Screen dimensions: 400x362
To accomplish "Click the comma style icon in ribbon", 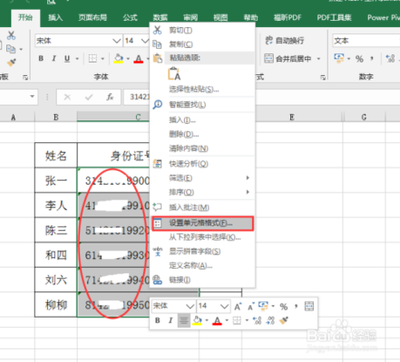I will click(x=372, y=59).
